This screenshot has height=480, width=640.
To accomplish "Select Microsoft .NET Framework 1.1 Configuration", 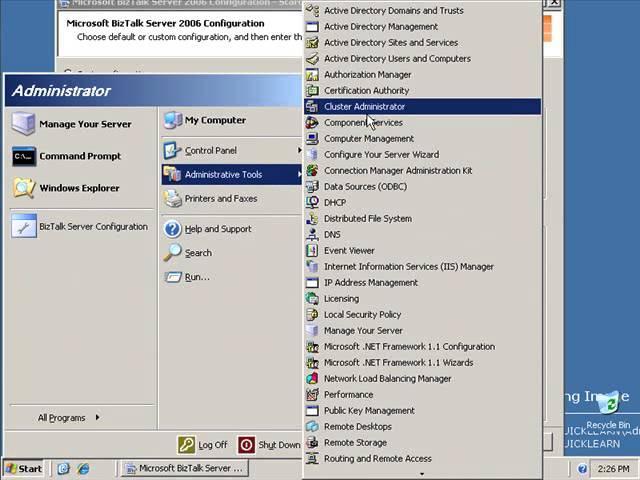I will click(422, 347).
